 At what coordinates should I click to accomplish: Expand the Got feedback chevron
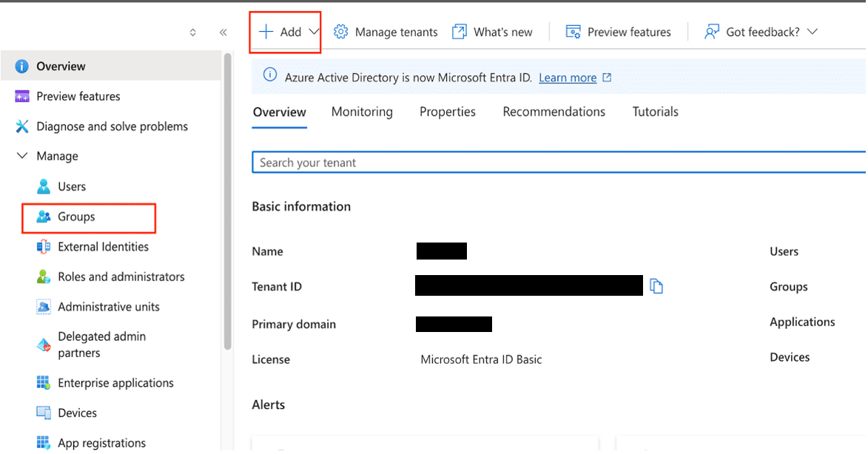812,32
